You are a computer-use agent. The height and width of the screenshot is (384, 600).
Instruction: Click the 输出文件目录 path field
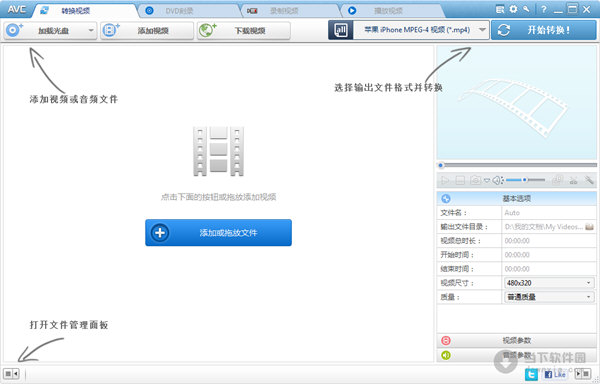point(543,227)
